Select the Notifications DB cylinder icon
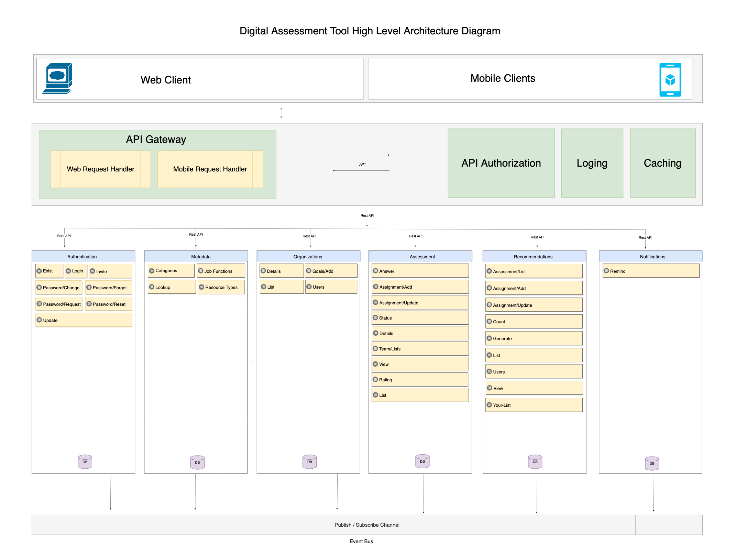The image size is (736, 560). pyautogui.click(x=652, y=463)
